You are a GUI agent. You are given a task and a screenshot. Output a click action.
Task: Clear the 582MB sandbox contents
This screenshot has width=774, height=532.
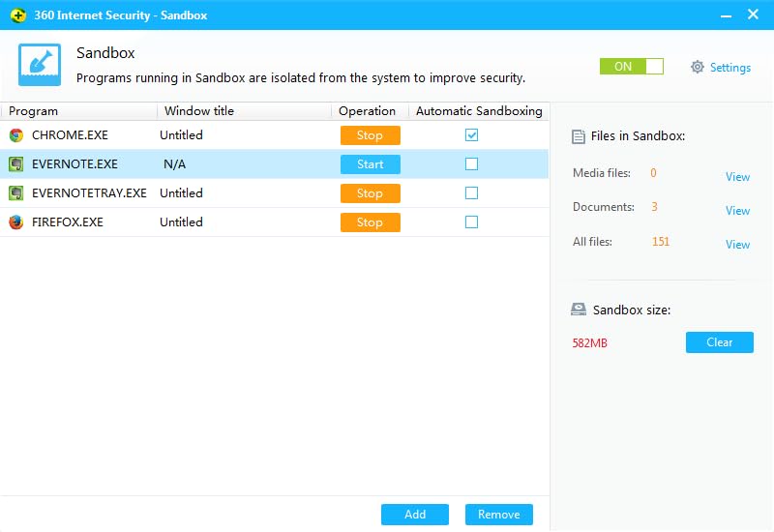pos(719,342)
